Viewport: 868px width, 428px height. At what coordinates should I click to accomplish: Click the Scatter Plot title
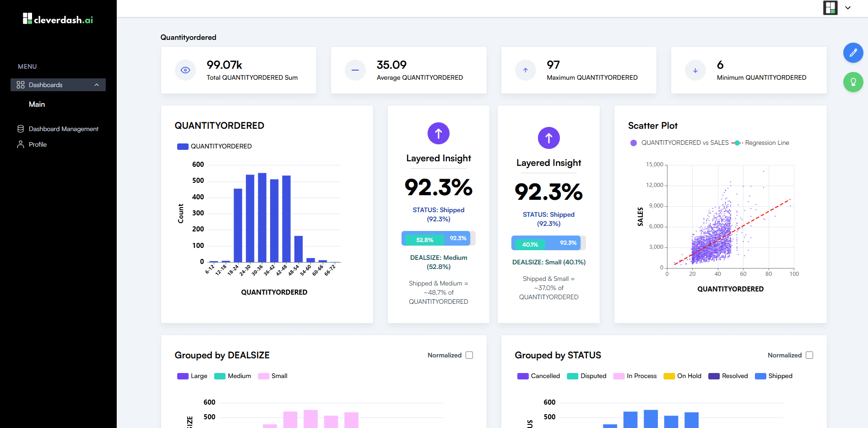tap(652, 126)
